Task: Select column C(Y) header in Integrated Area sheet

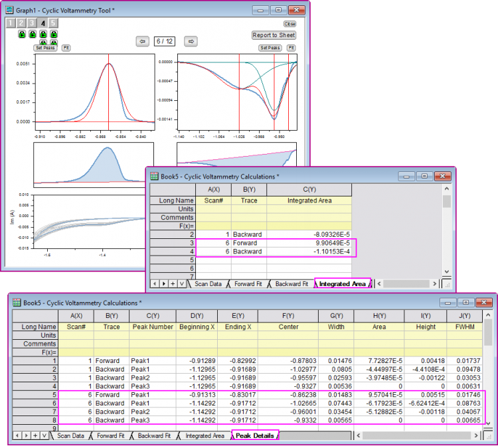Action: coord(309,190)
